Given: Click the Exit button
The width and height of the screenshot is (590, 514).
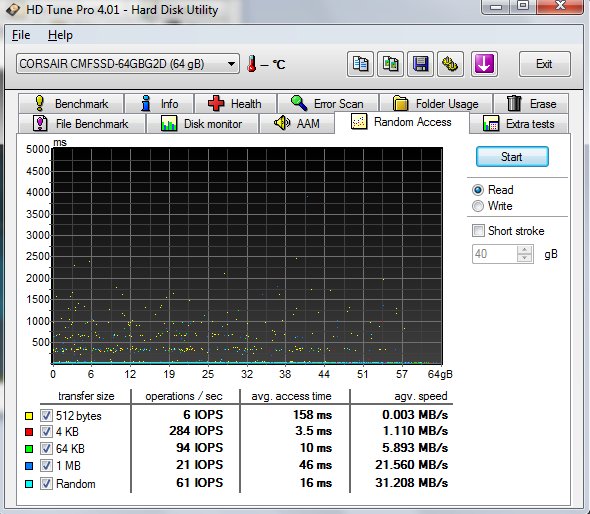Looking at the screenshot, I should tap(544, 64).
